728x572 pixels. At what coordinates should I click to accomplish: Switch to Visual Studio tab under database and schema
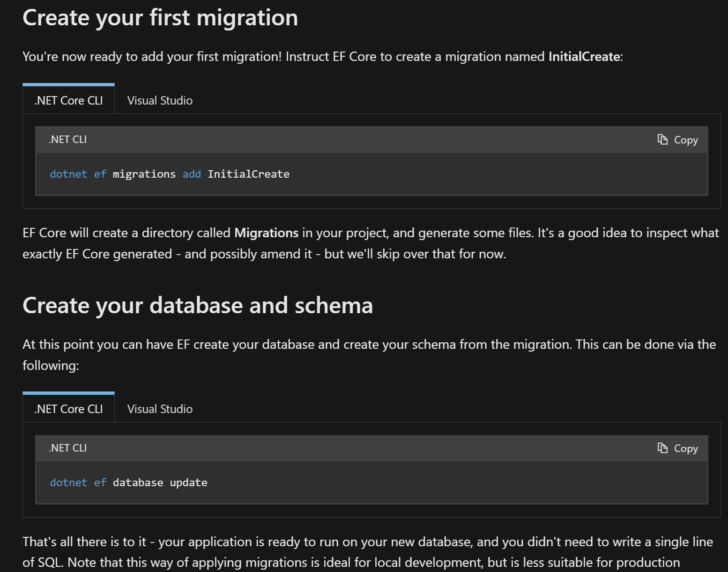(160, 409)
